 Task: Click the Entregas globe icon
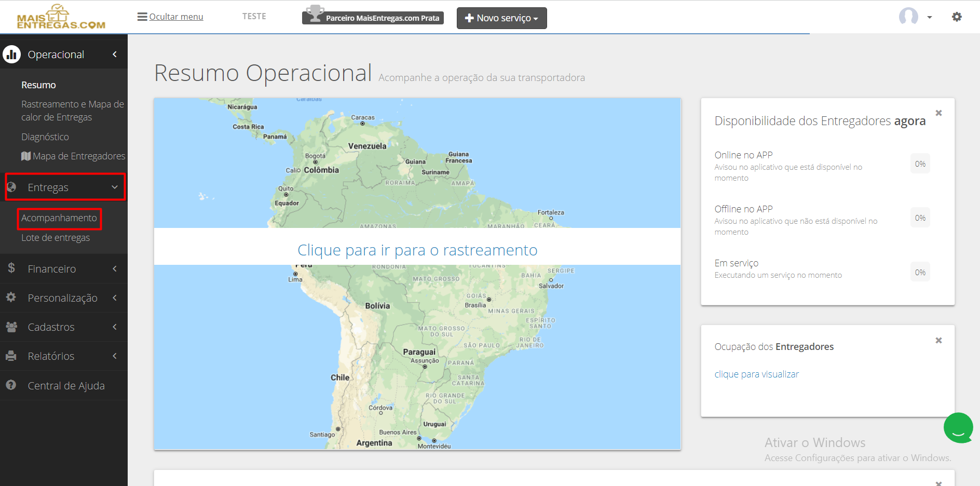pyautogui.click(x=11, y=187)
